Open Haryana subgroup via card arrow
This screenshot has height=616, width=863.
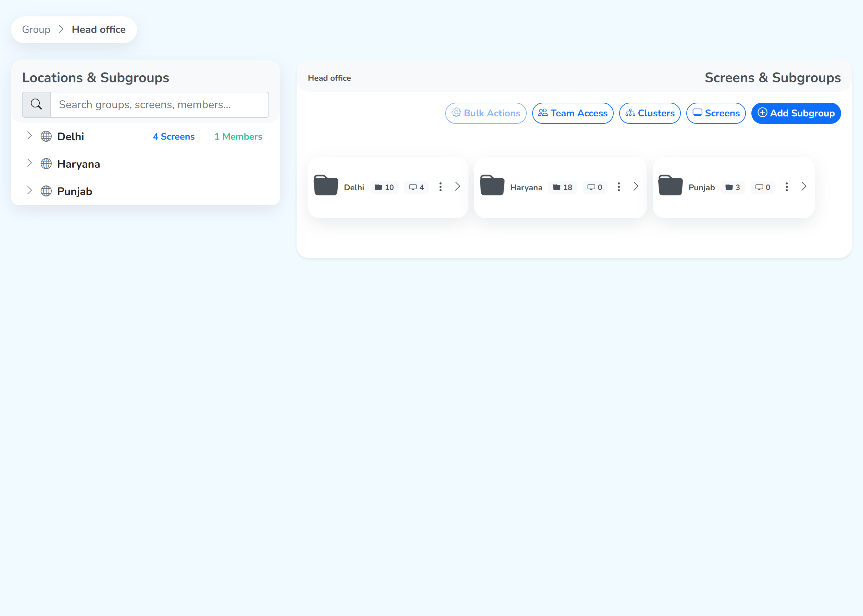[636, 186]
